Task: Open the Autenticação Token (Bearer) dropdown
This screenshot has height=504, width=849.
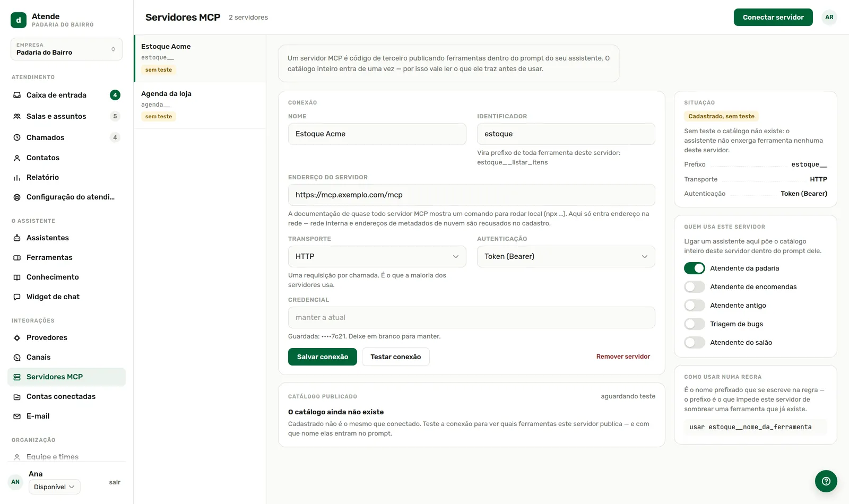Action: 566,256
